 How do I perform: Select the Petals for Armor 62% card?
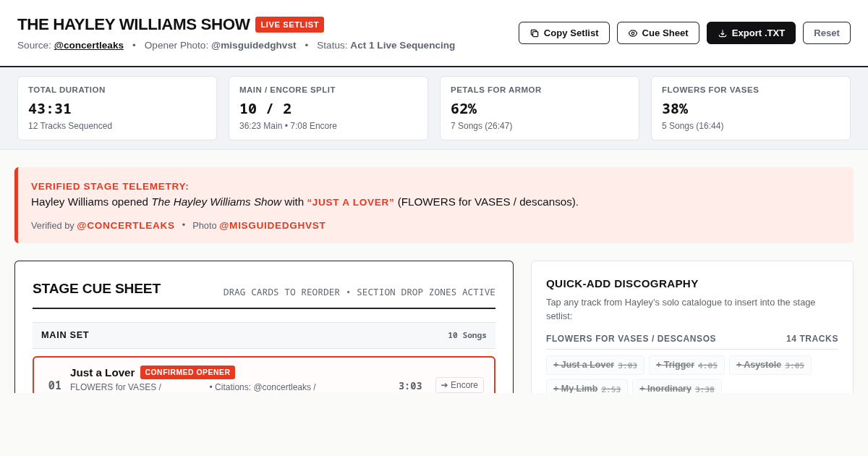[x=540, y=108]
